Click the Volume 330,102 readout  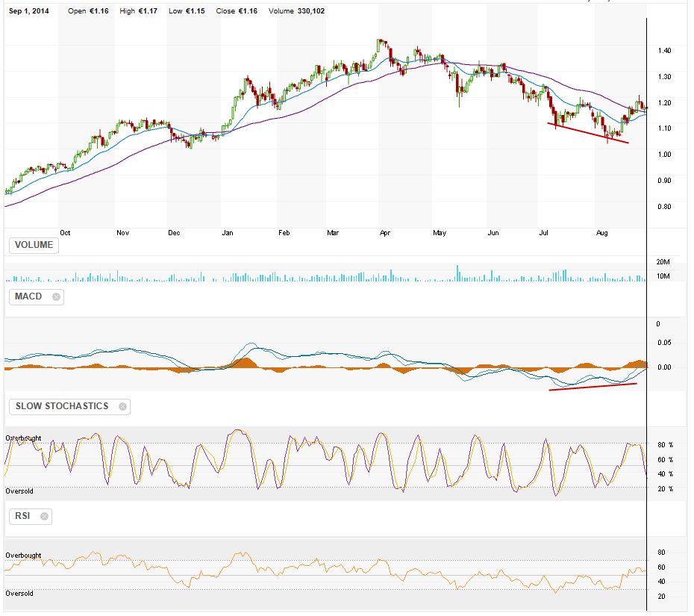(x=296, y=11)
